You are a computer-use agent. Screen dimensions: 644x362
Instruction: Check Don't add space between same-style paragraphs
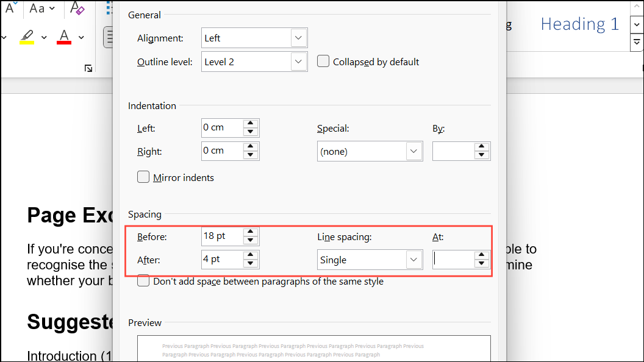click(143, 281)
